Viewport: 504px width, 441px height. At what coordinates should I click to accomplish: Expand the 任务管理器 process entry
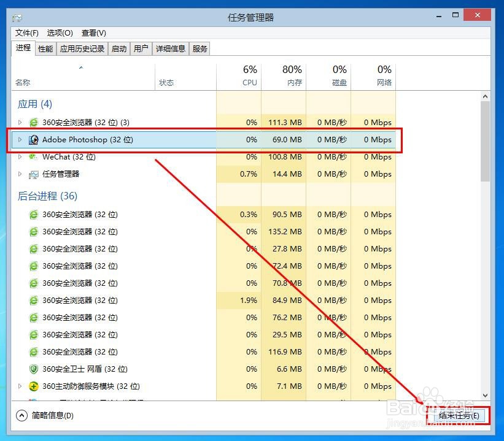20,174
